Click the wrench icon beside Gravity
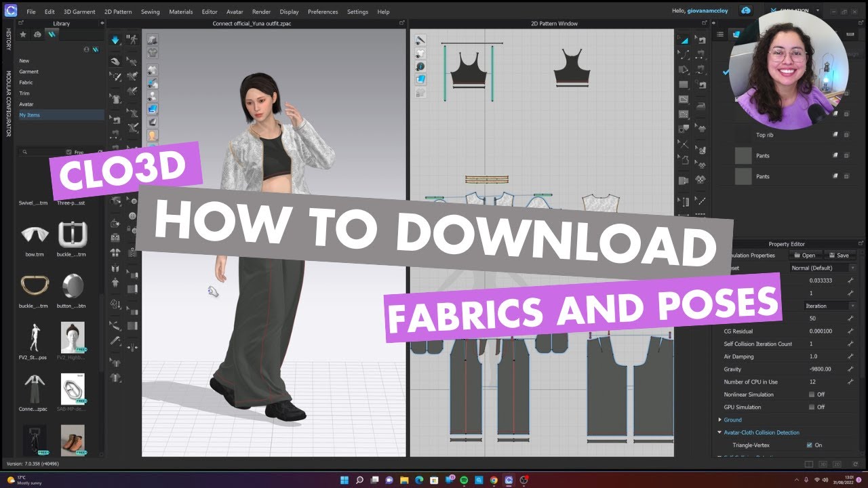The image size is (868, 488). [850, 369]
